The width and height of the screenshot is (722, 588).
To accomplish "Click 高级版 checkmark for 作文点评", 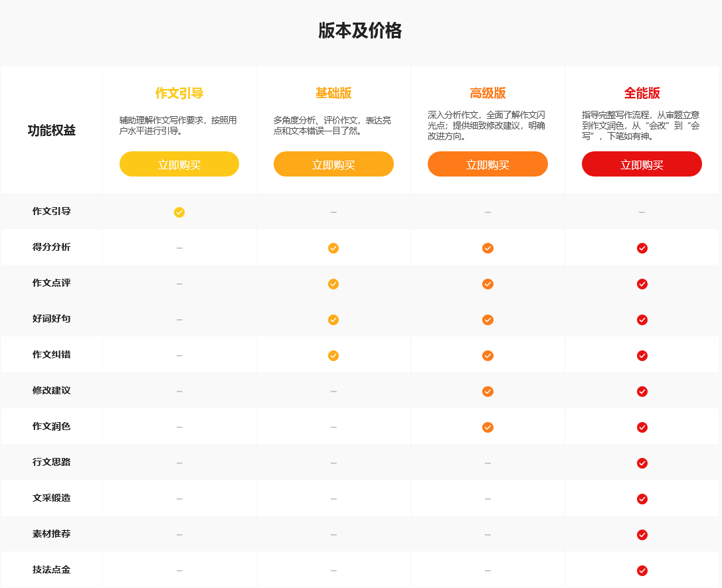I will [488, 284].
